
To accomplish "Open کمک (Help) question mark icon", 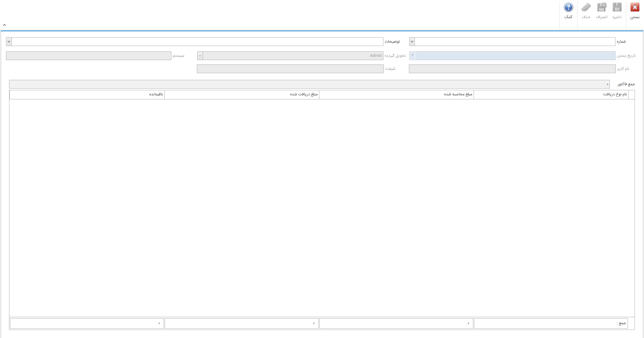I will coord(568,8).
